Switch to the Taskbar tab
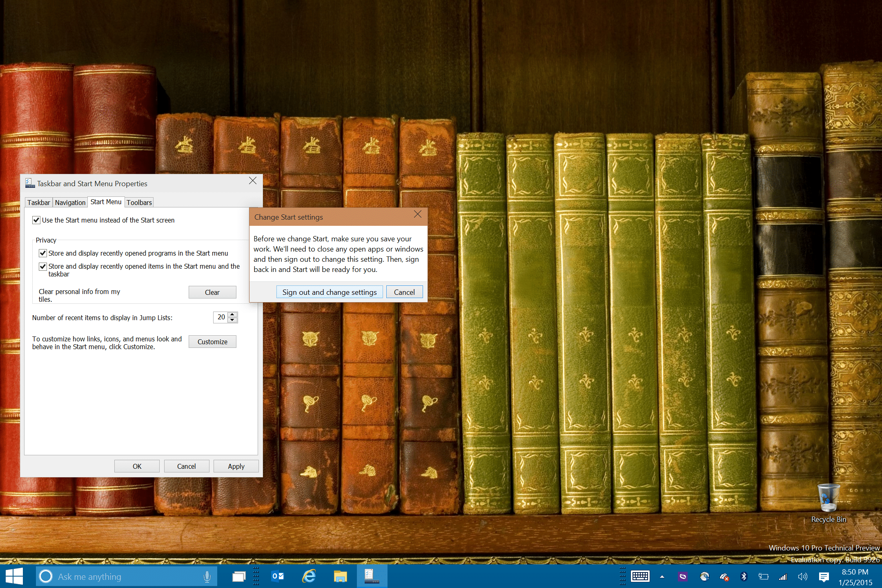The width and height of the screenshot is (882, 588). pos(39,203)
